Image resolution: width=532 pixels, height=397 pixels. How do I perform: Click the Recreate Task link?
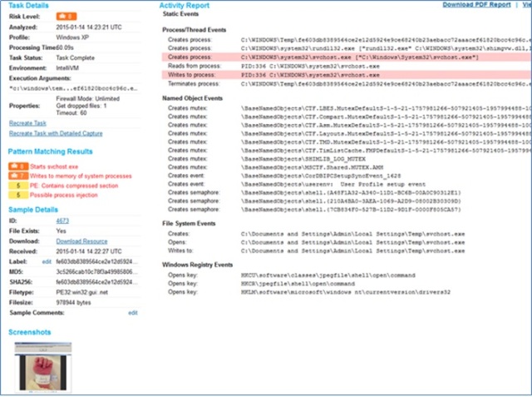(x=27, y=123)
